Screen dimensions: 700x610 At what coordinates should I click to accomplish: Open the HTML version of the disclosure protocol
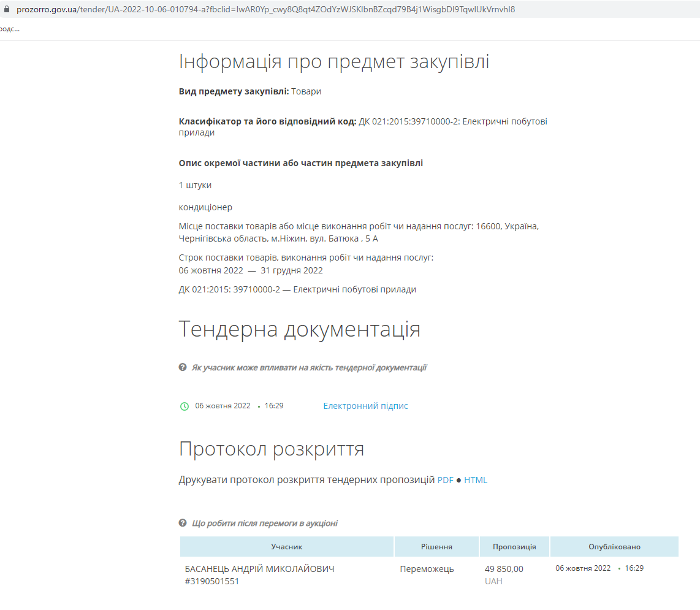coord(476,480)
